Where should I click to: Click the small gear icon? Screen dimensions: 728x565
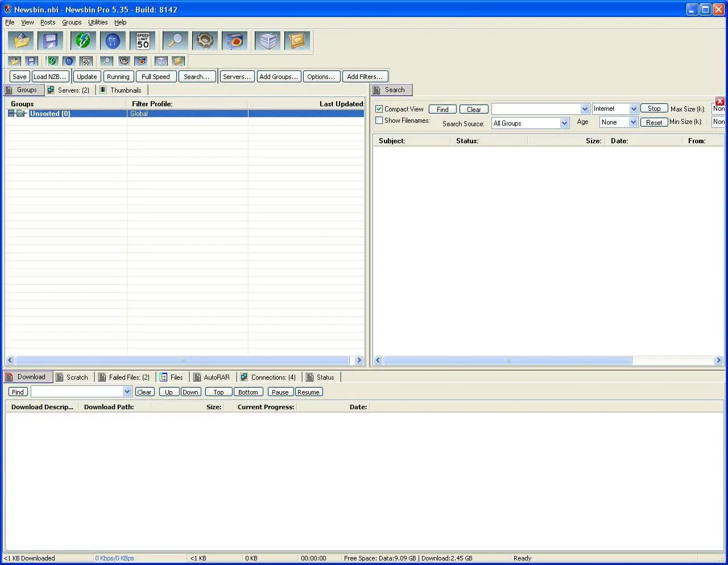[124, 61]
